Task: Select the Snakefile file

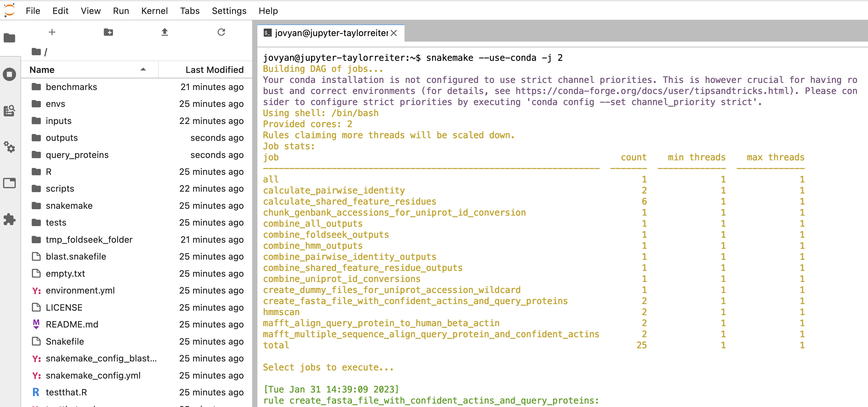Action: pyautogui.click(x=65, y=341)
